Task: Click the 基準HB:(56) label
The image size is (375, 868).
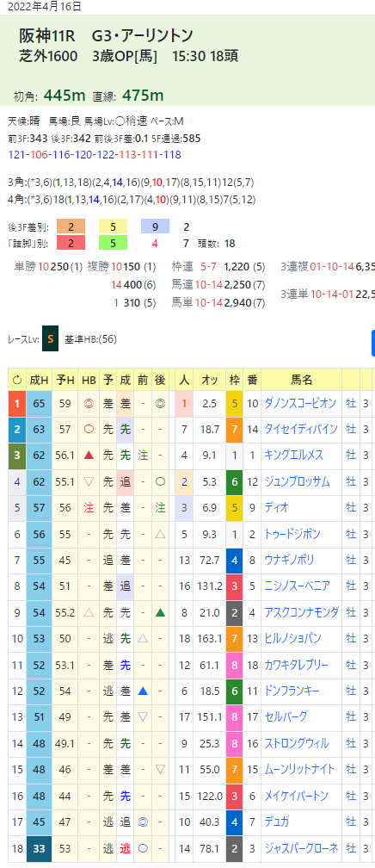Action: [x=90, y=339]
